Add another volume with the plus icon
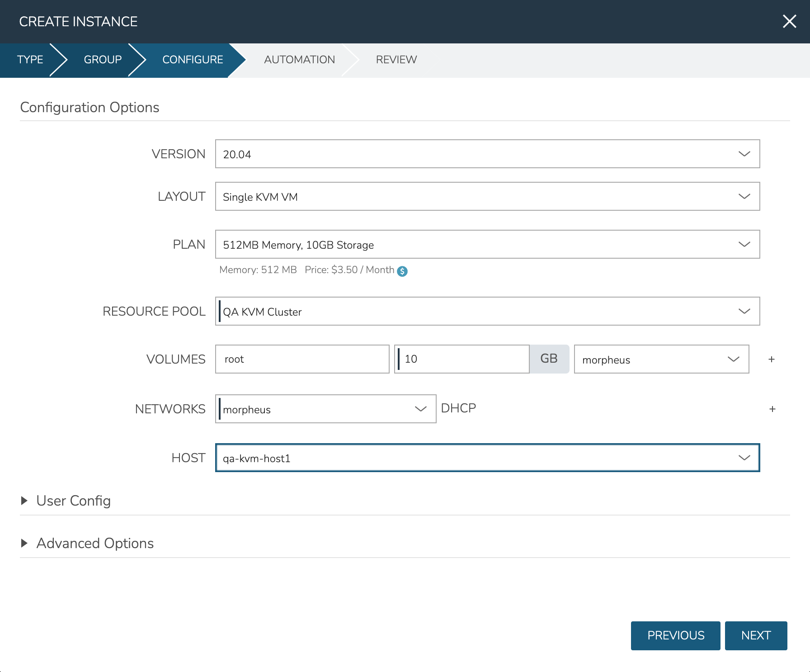Image resolution: width=810 pixels, height=672 pixels. pos(772,359)
